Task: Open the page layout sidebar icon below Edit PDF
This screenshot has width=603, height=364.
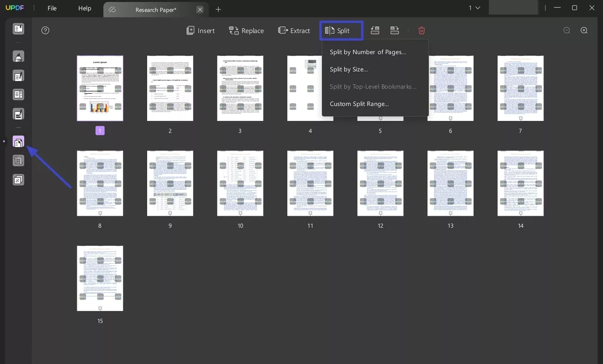Action: pos(18,95)
